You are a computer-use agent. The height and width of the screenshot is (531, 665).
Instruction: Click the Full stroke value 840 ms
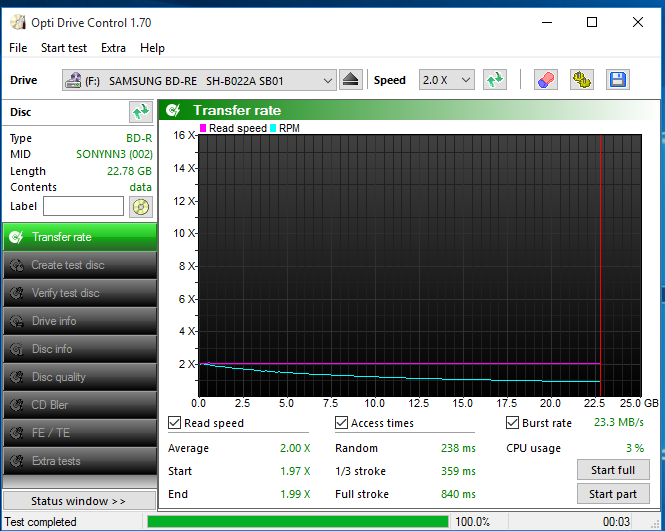click(x=458, y=494)
